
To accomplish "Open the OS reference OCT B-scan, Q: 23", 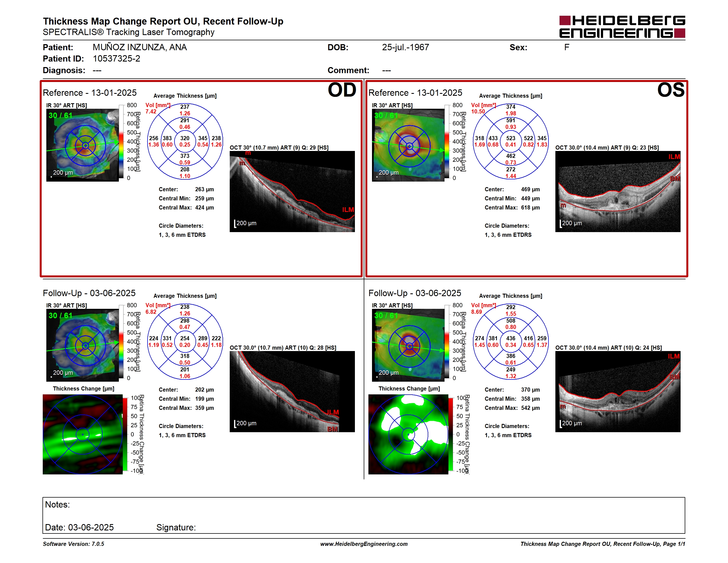I will [618, 192].
